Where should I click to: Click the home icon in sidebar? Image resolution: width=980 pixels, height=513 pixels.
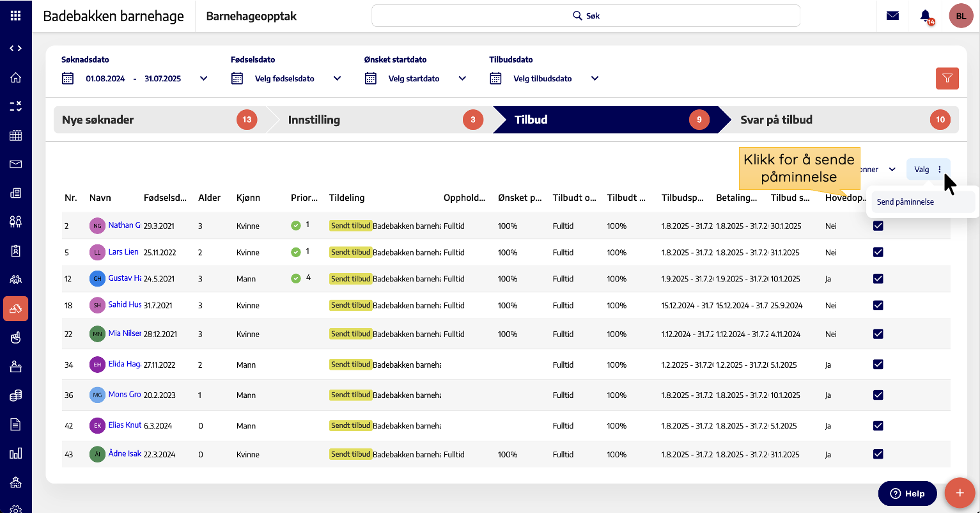click(x=16, y=78)
